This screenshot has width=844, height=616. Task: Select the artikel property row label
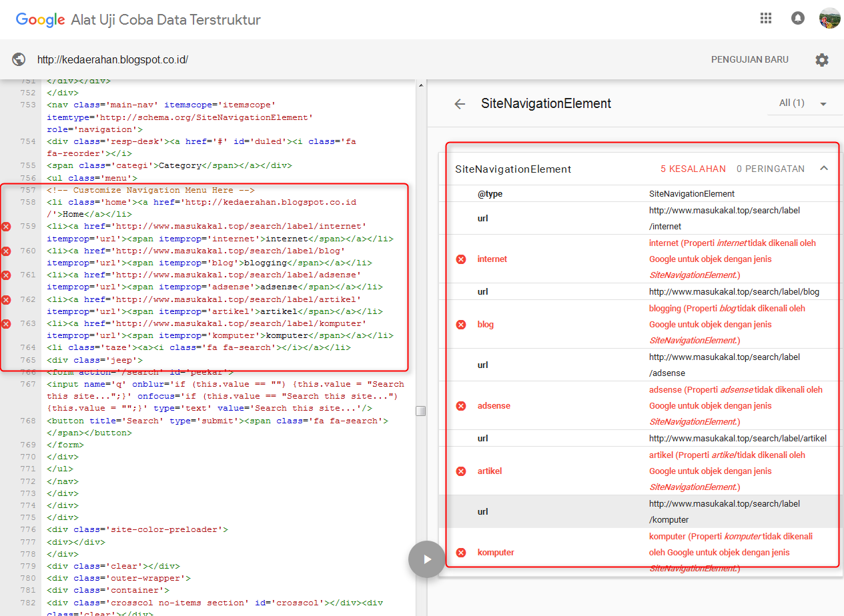coord(490,471)
